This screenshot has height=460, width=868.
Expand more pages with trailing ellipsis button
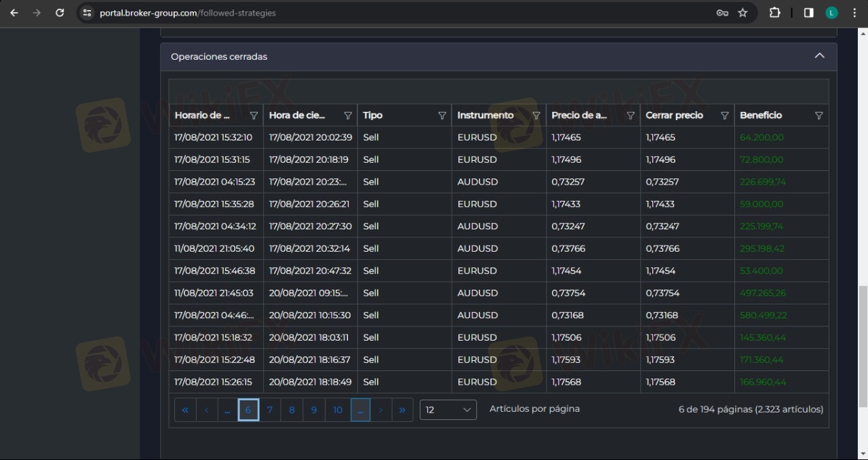(360, 410)
